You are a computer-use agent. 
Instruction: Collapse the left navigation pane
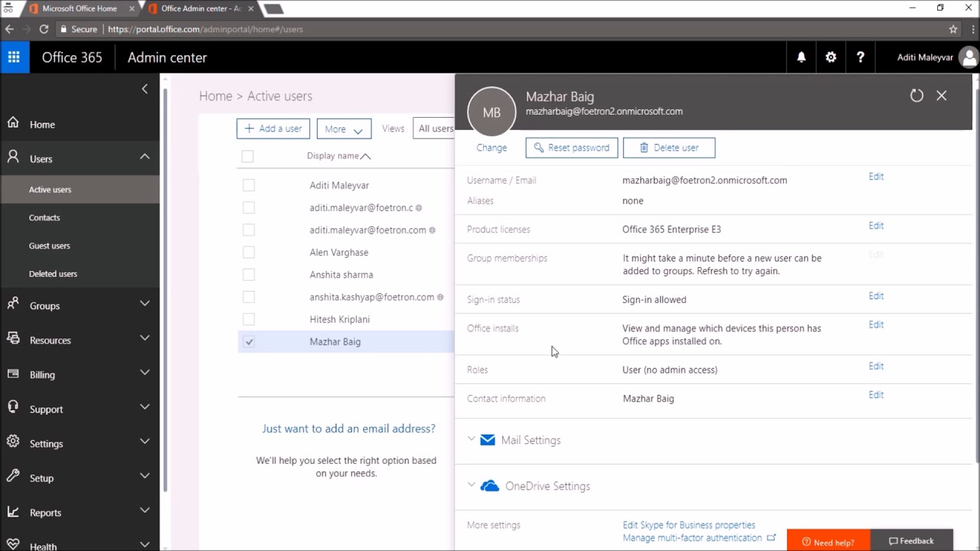(x=145, y=89)
